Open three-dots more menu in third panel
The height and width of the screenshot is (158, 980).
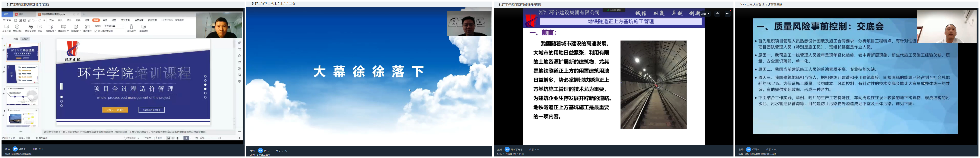click(727, 14)
